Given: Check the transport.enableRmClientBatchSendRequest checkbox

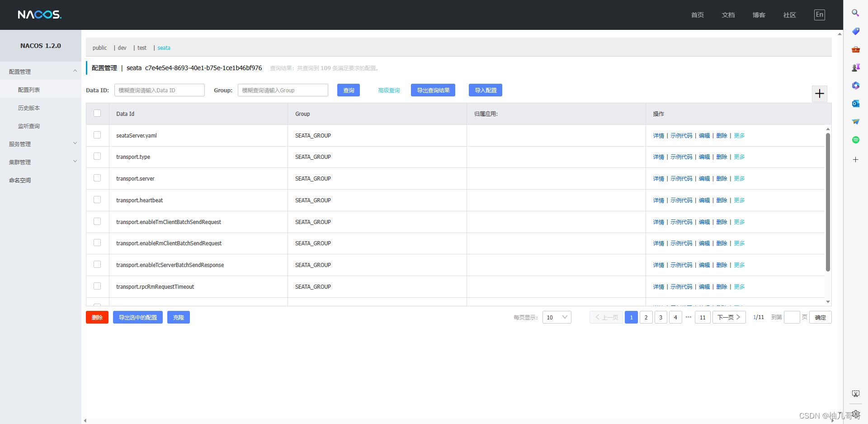Looking at the screenshot, I should point(97,243).
